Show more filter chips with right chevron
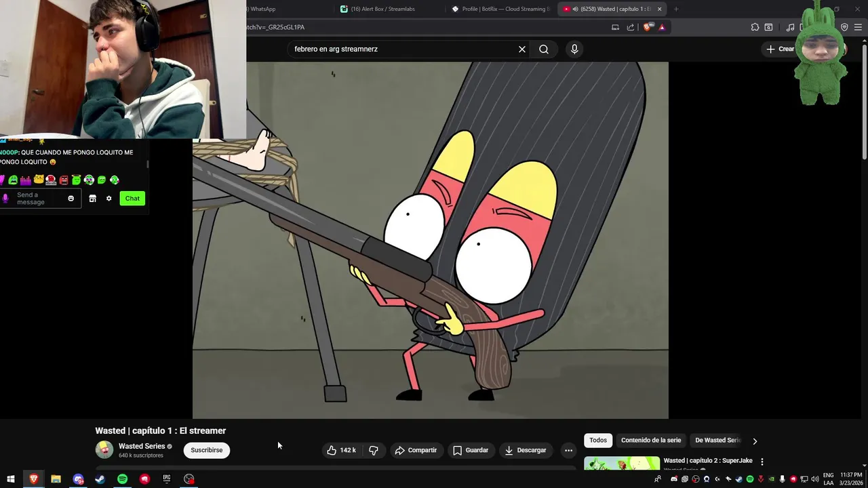Screen dimensions: 868x488 (x=755, y=441)
